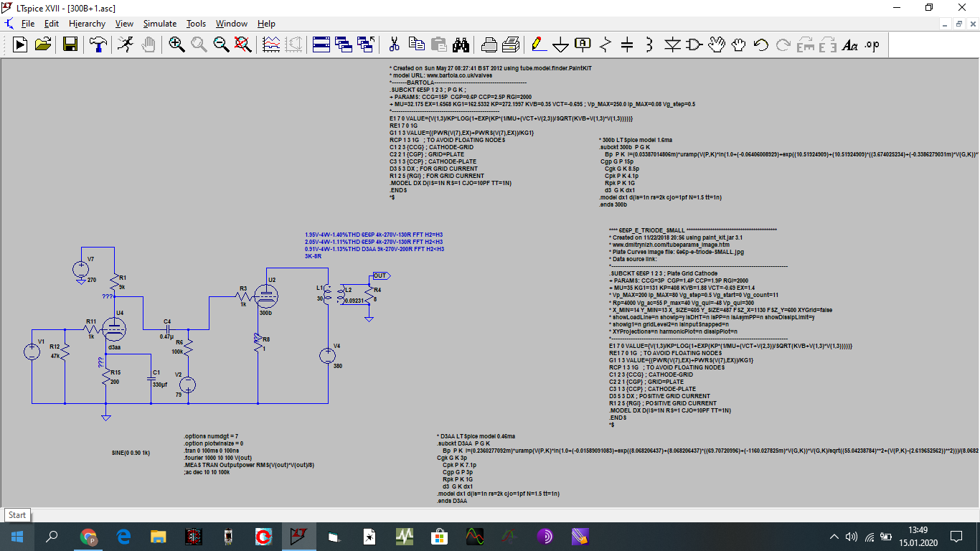Click the New Schematic toolbar icon
The height and width of the screenshot is (551, 980).
(20, 44)
